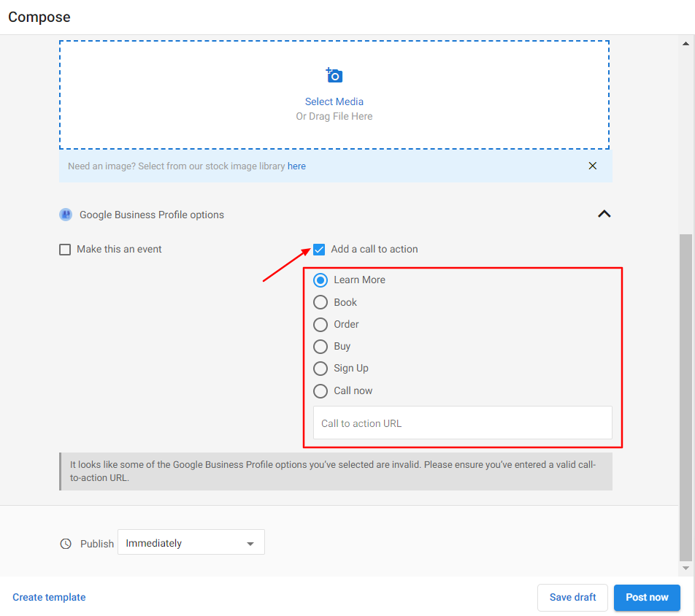
Task: Choose the Book radio option
Action: pyautogui.click(x=320, y=302)
